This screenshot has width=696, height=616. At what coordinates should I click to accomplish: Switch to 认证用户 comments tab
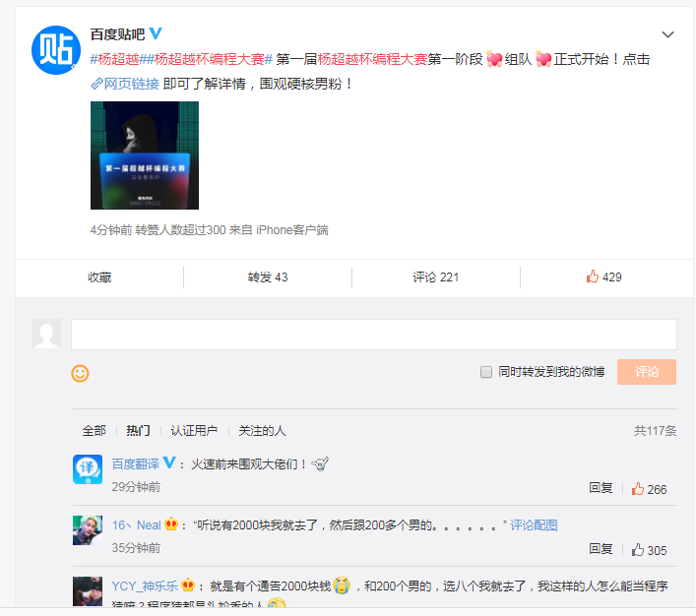click(194, 430)
